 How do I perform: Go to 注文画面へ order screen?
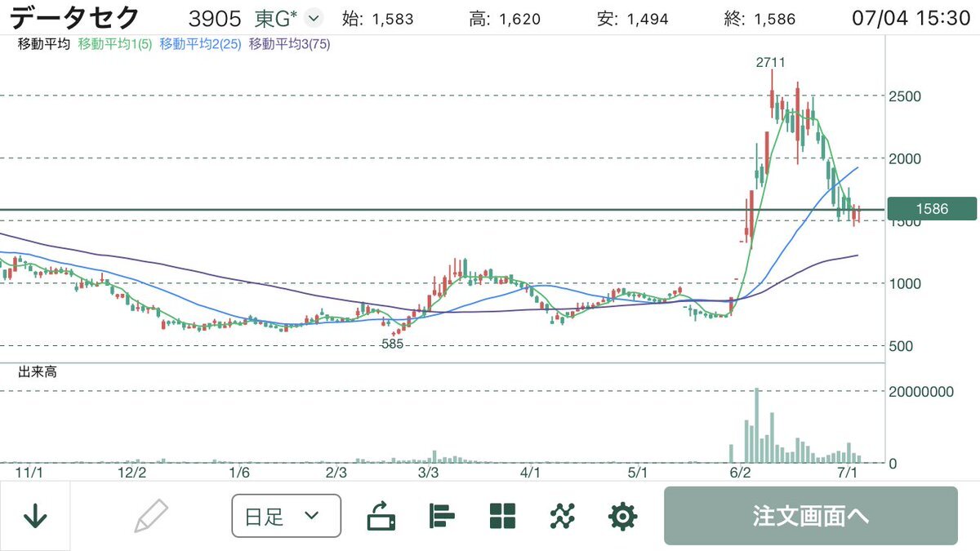point(810,516)
